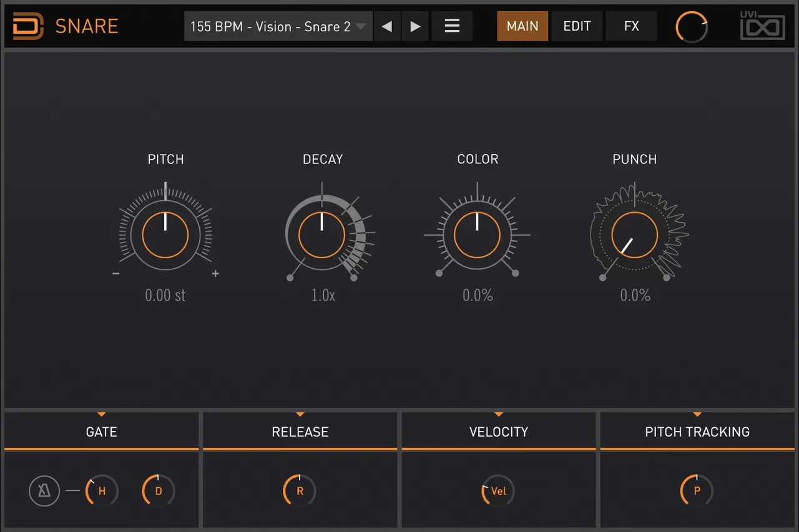The width and height of the screenshot is (799, 532).
Task: Select the MAIN tab button
Action: pyautogui.click(x=522, y=26)
